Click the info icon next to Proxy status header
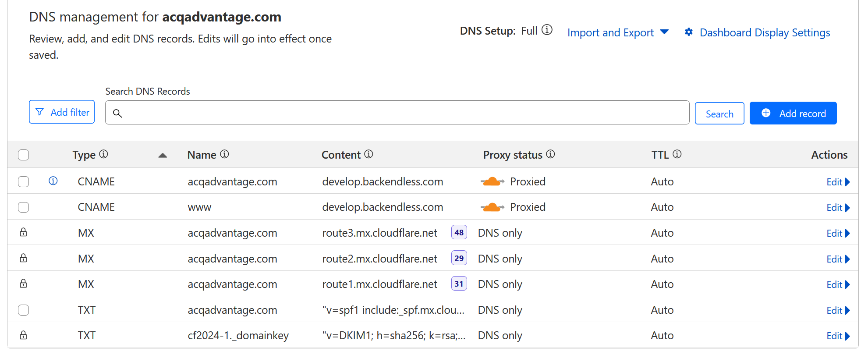This screenshot has width=868, height=355. (550, 154)
